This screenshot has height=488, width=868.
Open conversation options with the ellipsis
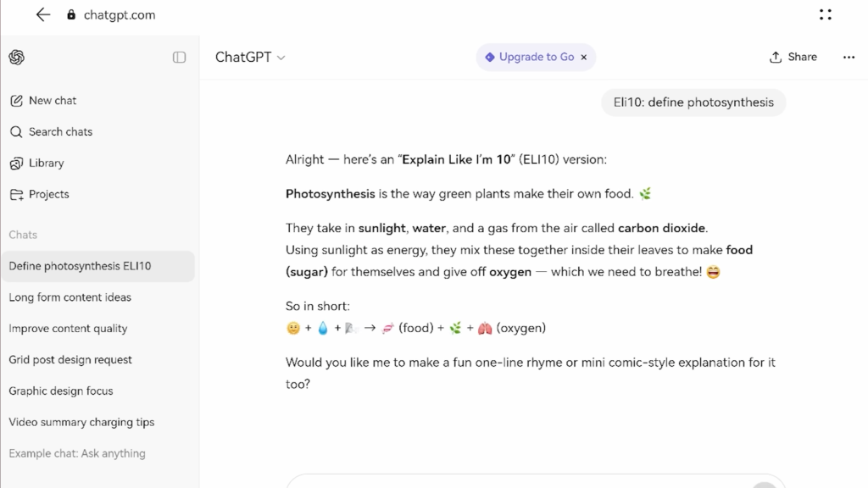[x=849, y=57]
